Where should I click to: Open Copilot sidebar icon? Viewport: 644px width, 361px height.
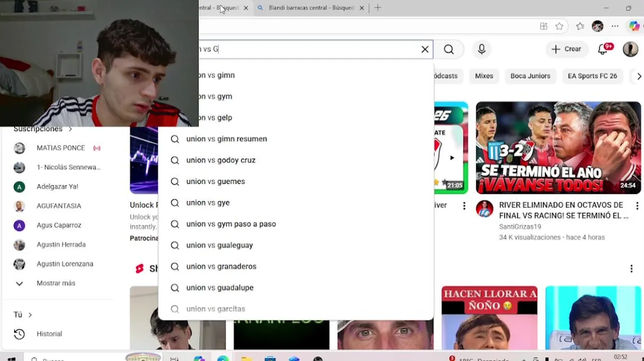pos(634,26)
